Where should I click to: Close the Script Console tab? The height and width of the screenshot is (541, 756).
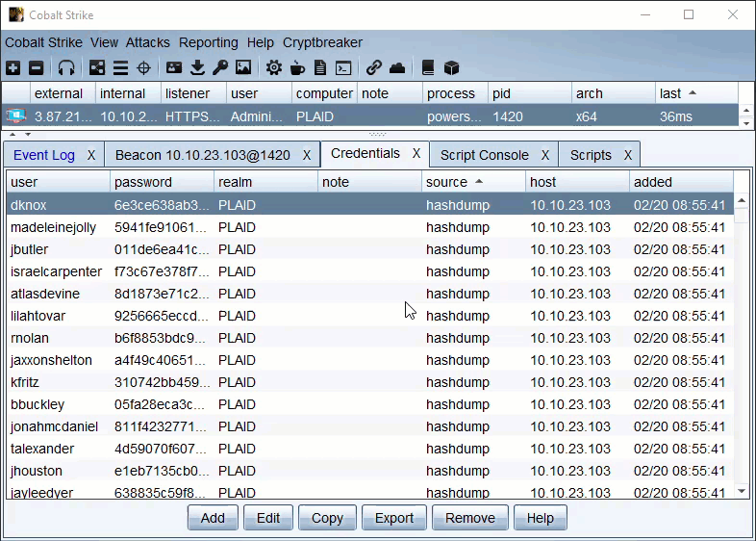click(544, 155)
